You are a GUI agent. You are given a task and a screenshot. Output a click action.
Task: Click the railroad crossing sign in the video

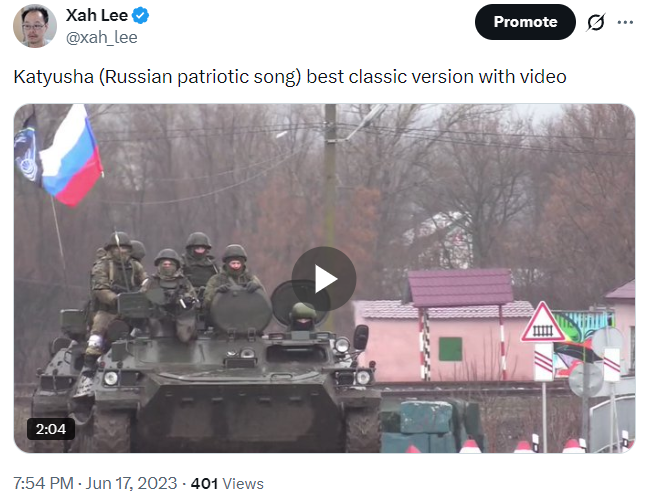[x=543, y=322]
